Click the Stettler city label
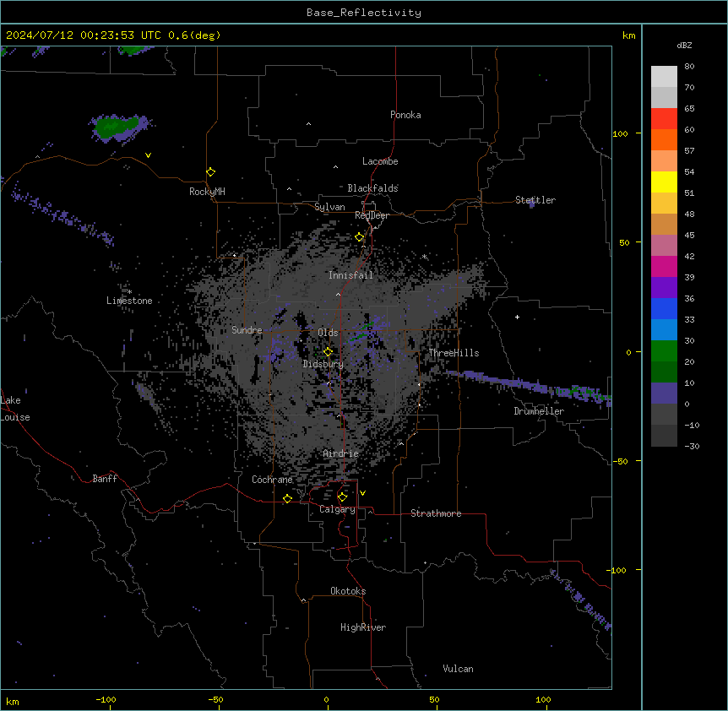Viewport: 728px width, 711px height. point(535,200)
